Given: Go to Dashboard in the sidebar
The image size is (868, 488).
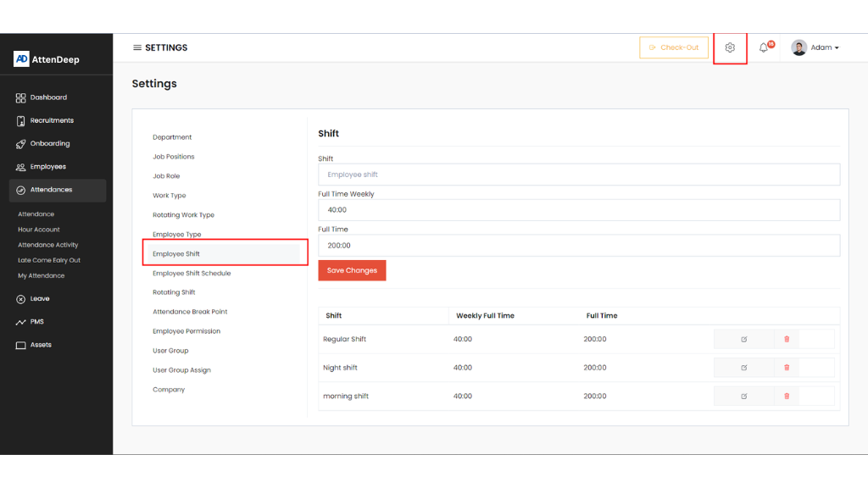Looking at the screenshot, I should point(48,97).
